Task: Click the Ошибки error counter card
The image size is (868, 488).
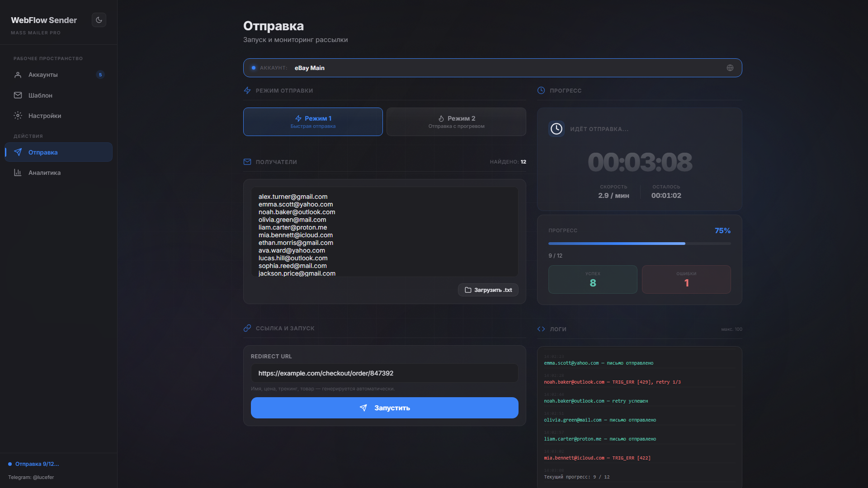Action: click(x=686, y=279)
